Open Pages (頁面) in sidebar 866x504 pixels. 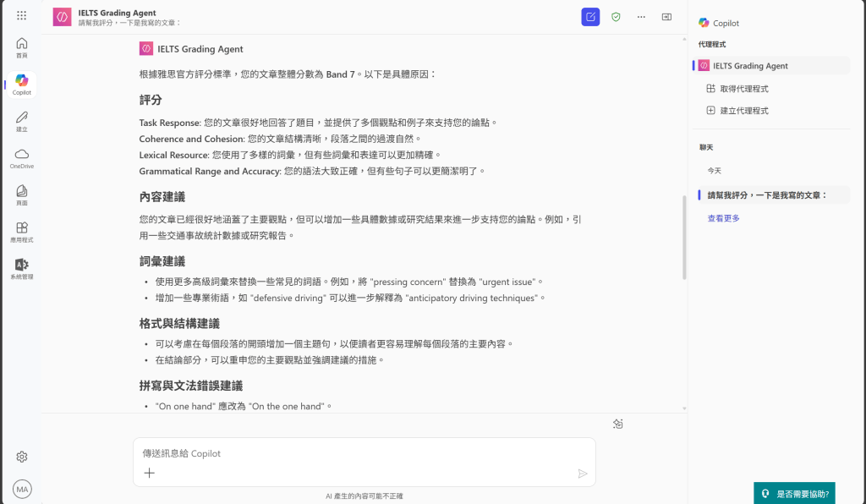[x=21, y=195]
